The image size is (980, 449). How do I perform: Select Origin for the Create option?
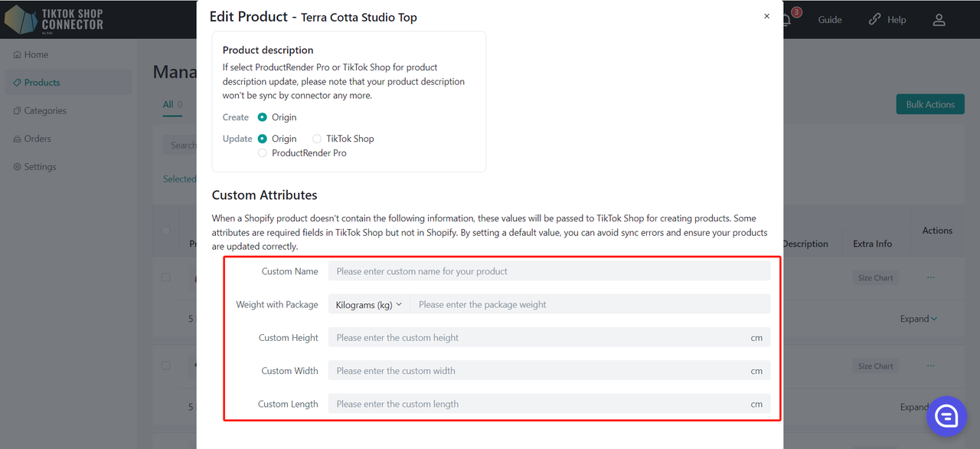tap(263, 117)
